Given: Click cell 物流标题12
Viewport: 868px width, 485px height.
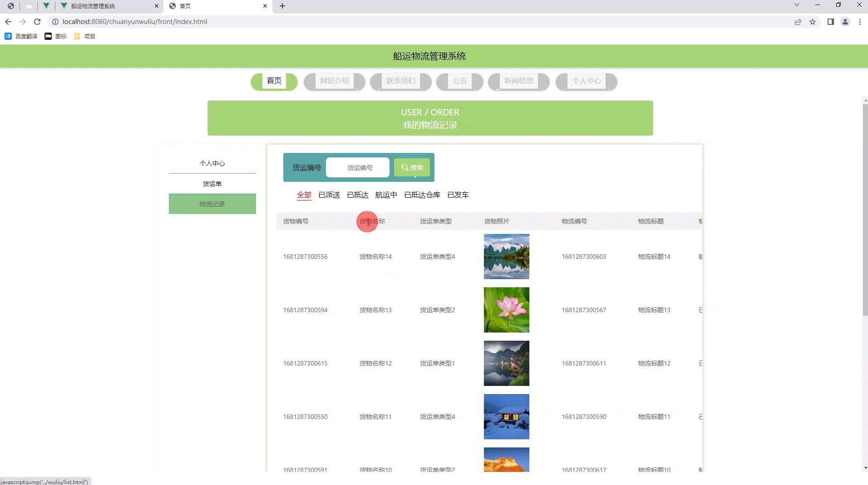Looking at the screenshot, I should (654, 363).
